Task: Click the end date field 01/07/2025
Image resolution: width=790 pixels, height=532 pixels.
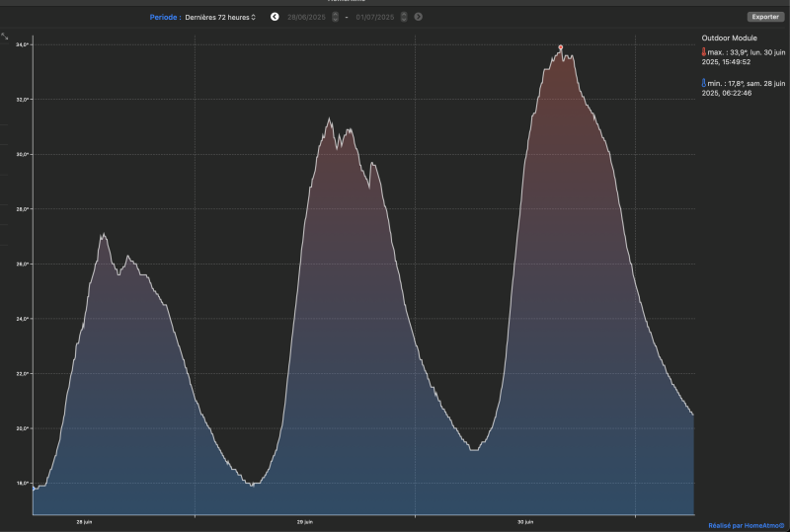Action: click(x=375, y=17)
